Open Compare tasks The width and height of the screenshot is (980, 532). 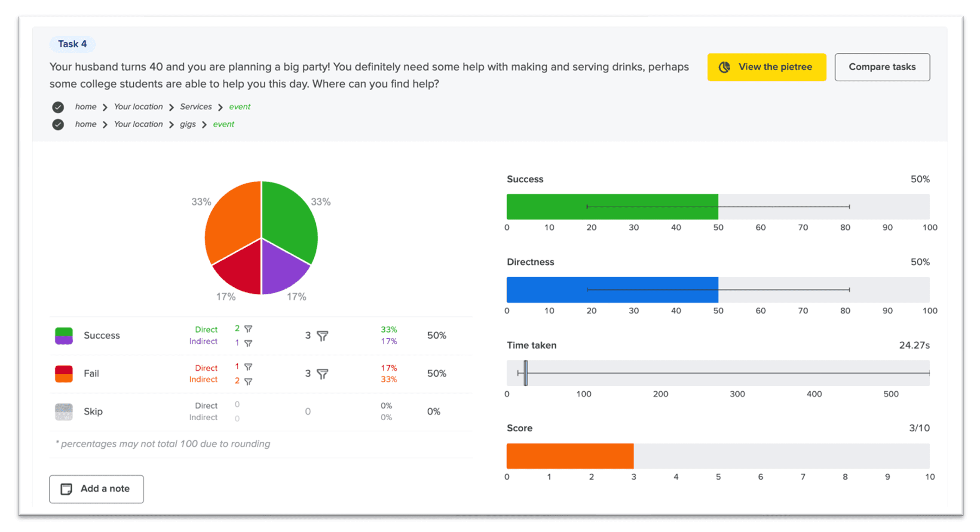[x=882, y=67]
